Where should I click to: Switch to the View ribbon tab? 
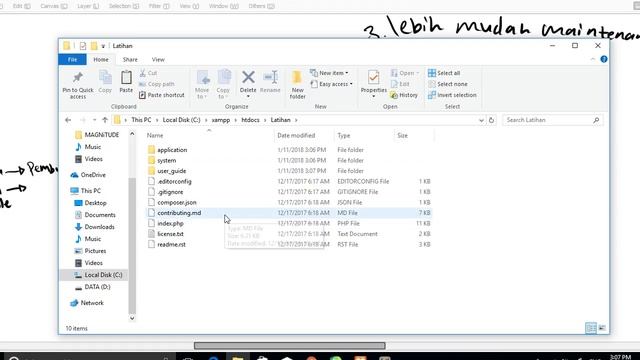click(x=158, y=60)
